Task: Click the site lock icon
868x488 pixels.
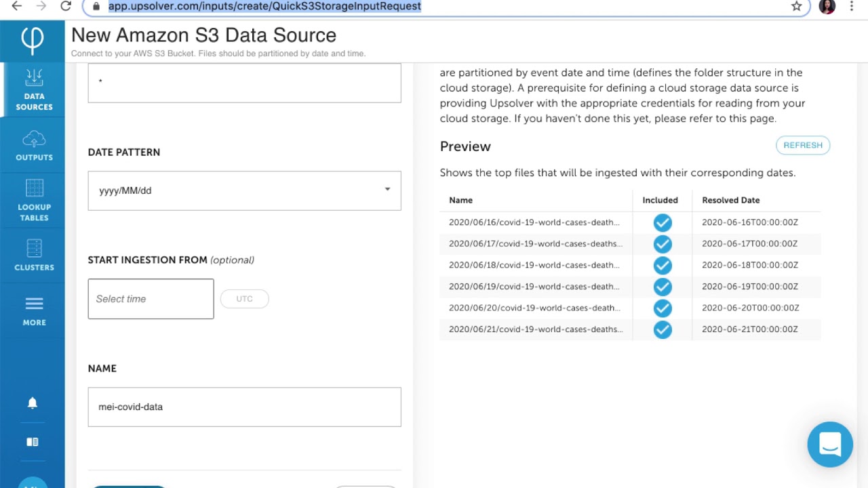Action: [96, 6]
